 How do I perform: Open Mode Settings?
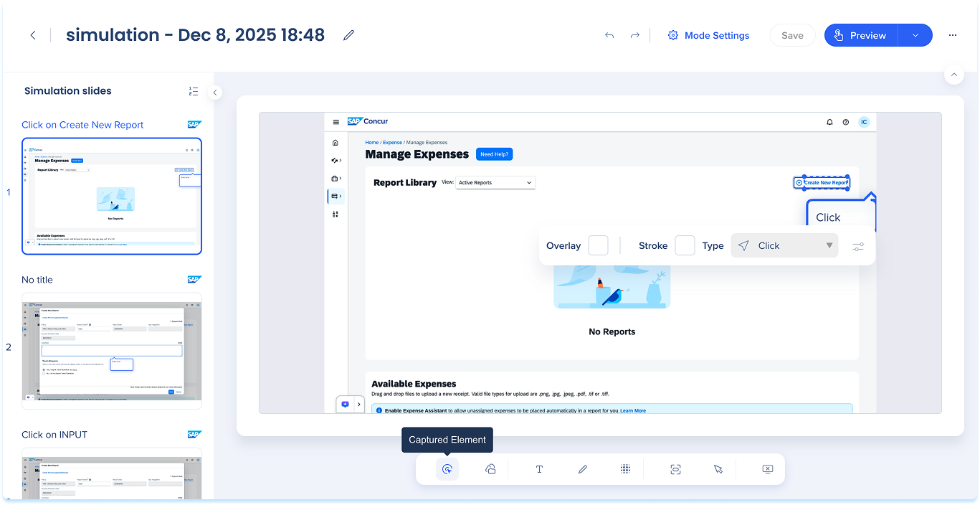tap(708, 35)
